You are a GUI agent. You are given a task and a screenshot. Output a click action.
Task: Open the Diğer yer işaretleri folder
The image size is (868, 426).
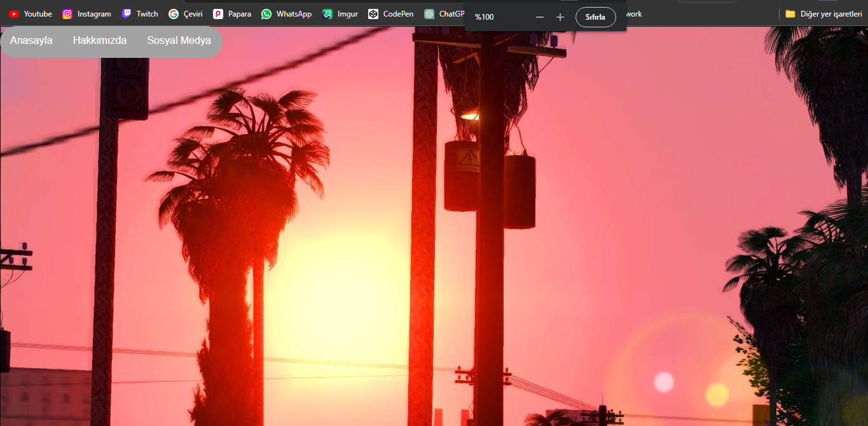click(x=823, y=13)
